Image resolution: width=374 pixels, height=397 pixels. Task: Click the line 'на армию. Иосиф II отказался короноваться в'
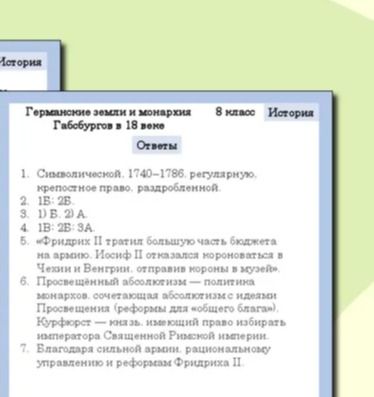click(160, 255)
